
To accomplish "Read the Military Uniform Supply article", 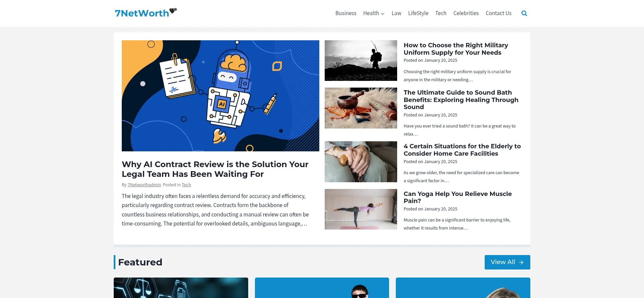I will pyautogui.click(x=455, y=49).
